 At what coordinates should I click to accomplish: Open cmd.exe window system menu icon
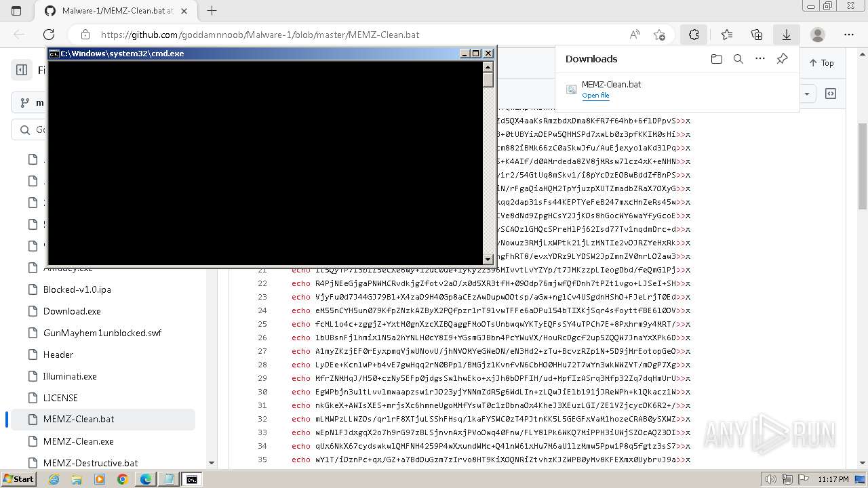pos(54,54)
